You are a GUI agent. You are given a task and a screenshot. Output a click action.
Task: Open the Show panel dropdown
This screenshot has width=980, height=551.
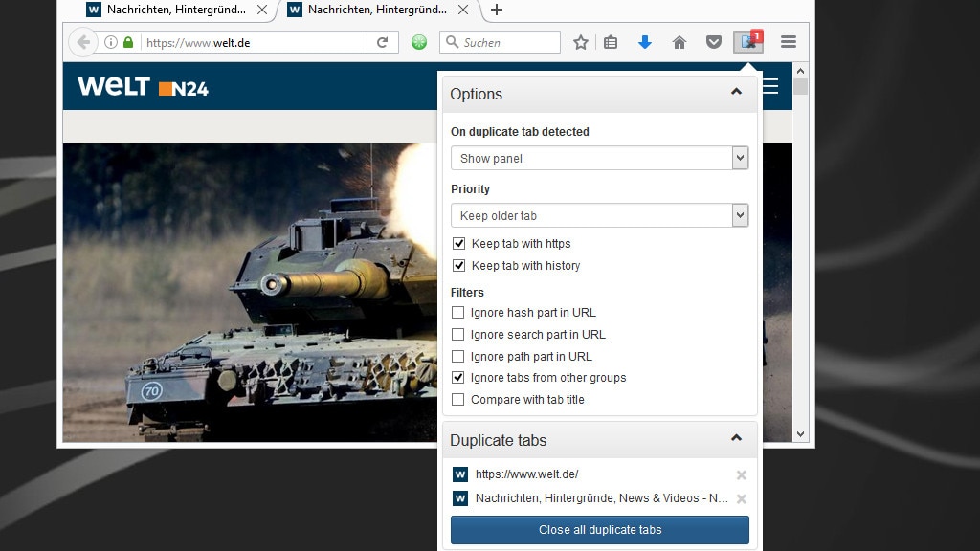click(599, 159)
